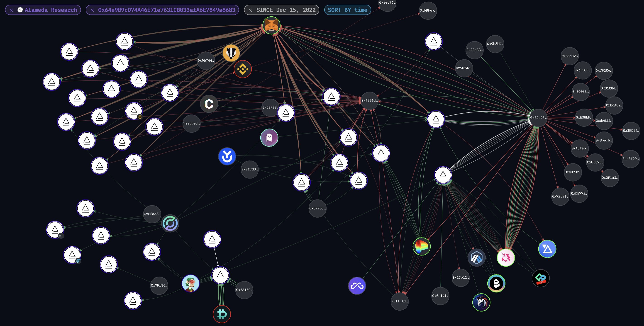
Task: Clear the SINCE Dec 15, 2022 filter
Action: [250, 10]
